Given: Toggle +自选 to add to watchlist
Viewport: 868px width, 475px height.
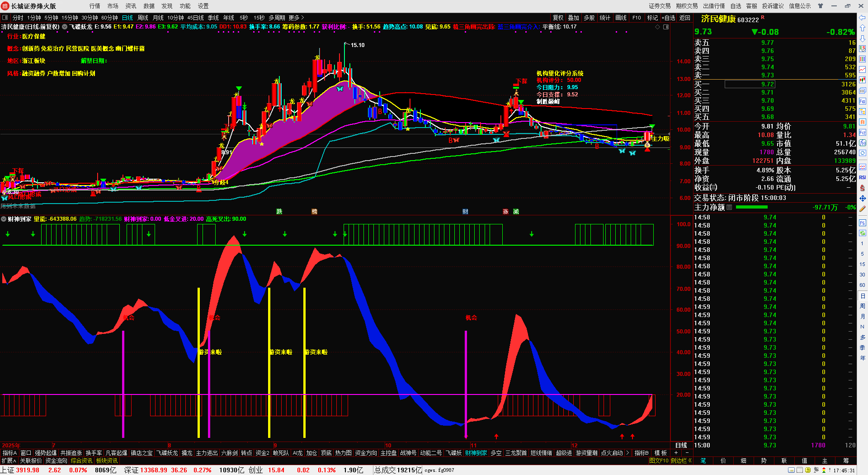Looking at the screenshot, I should click(x=669, y=18).
